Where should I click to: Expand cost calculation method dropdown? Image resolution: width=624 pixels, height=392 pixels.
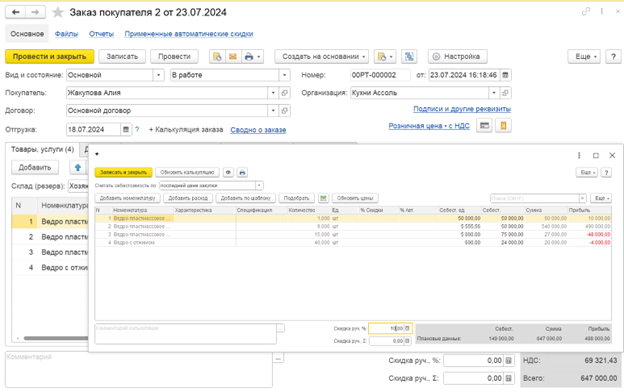pos(259,185)
